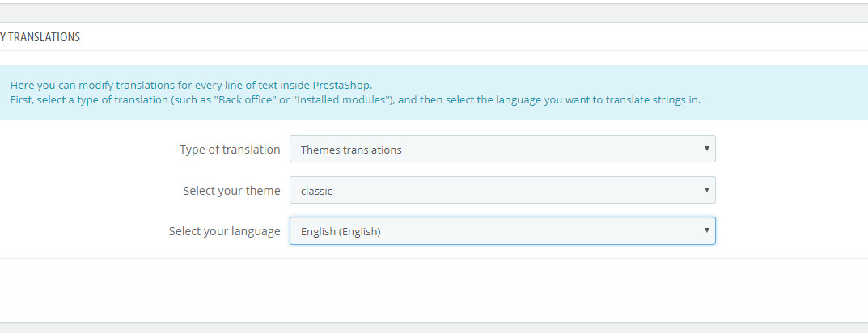Click the gray bar above the Translations panel

click(x=434, y=12)
